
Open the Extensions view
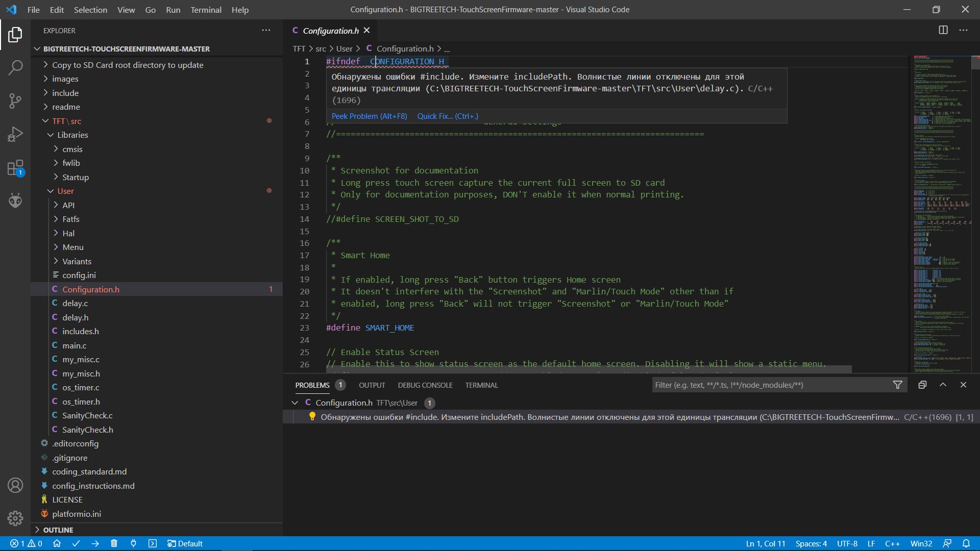pyautogui.click(x=15, y=168)
